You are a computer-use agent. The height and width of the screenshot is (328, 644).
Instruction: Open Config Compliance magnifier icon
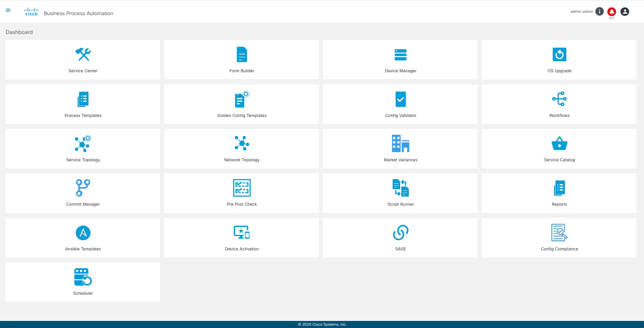560,233
